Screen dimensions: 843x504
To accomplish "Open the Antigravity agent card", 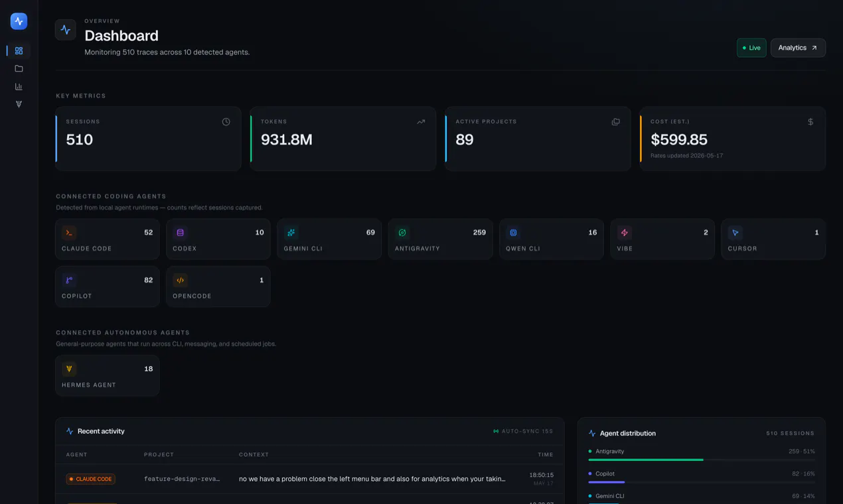I will pyautogui.click(x=441, y=239).
